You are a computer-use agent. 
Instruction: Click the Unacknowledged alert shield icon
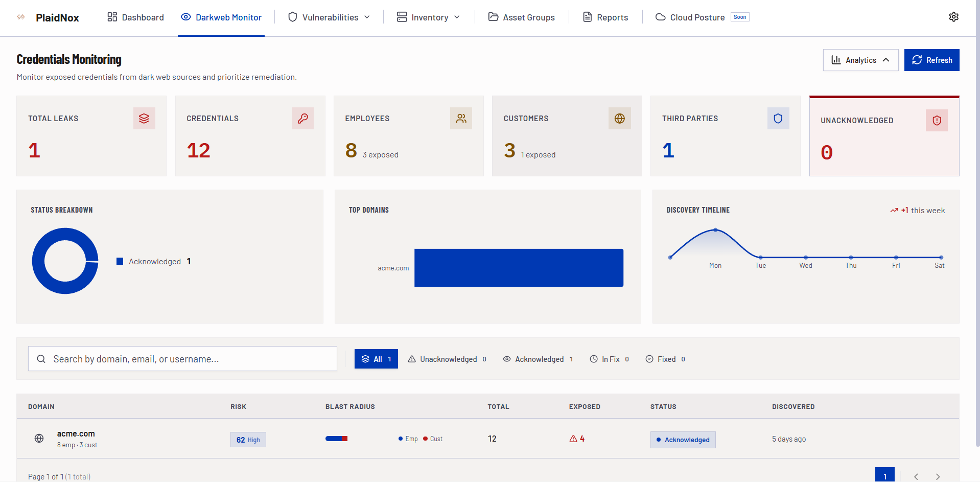(x=937, y=121)
